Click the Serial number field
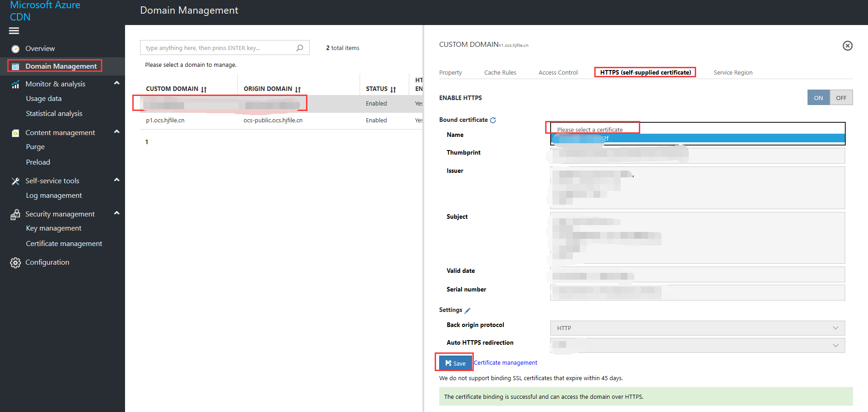 pos(697,292)
